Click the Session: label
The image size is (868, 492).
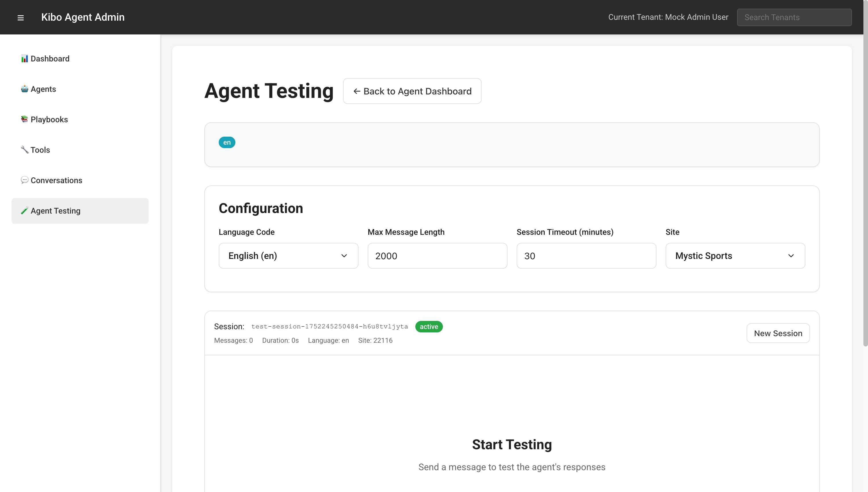click(229, 326)
